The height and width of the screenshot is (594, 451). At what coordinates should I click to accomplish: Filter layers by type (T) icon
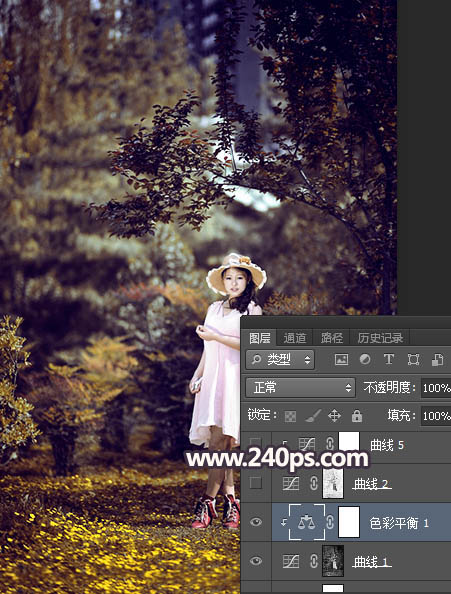389,359
